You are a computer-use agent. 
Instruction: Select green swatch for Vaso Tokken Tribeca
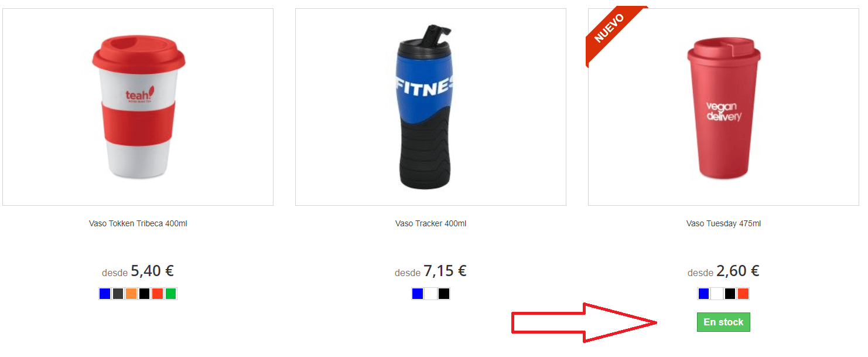[170, 294]
